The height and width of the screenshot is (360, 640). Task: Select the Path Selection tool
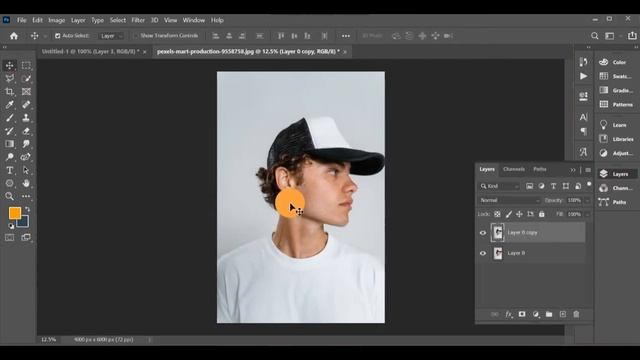click(26, 170)
